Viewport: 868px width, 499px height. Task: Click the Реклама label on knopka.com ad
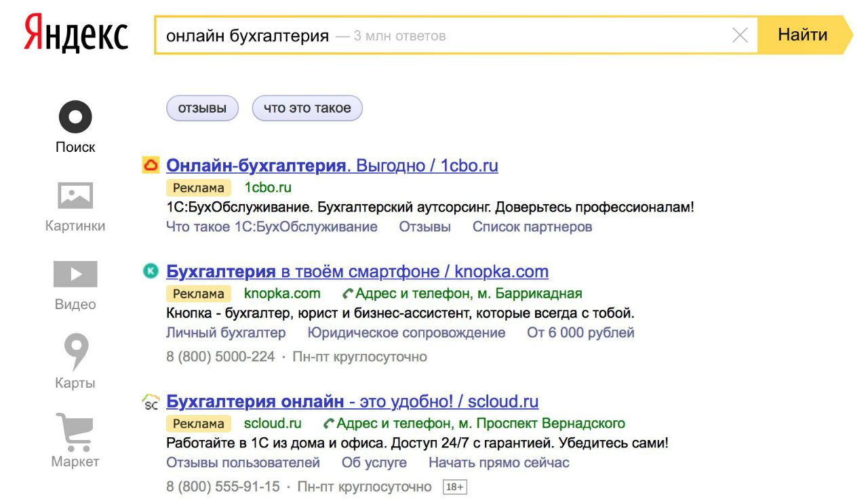coord(199,294)
